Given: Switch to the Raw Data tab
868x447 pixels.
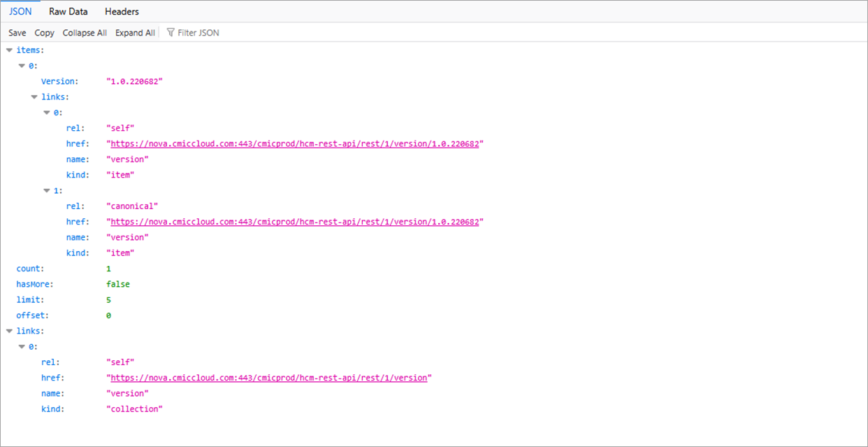Looking at the screenshot, I should coord(68,11).
